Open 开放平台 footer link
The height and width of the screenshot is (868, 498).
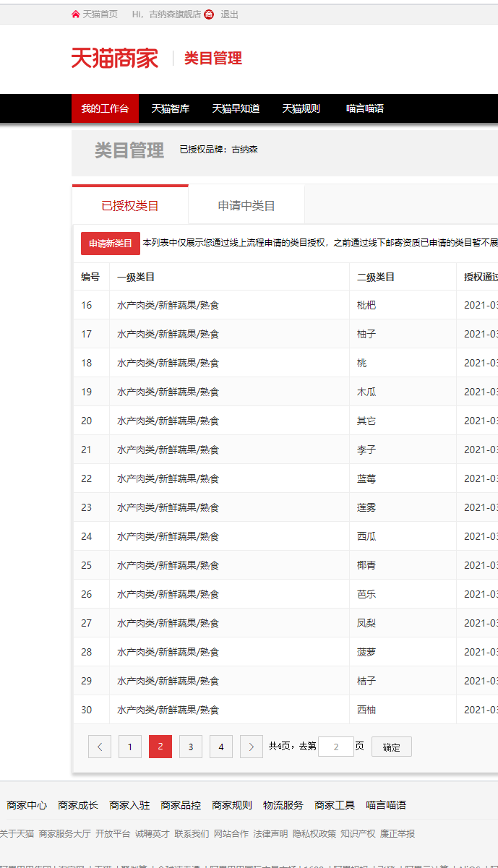113,833
